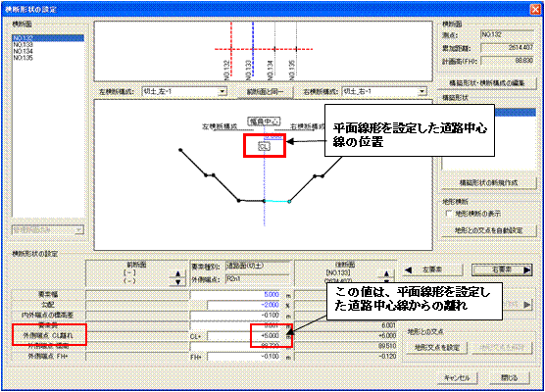Click the NO.134 station marker in plan view

coord(274,49)
